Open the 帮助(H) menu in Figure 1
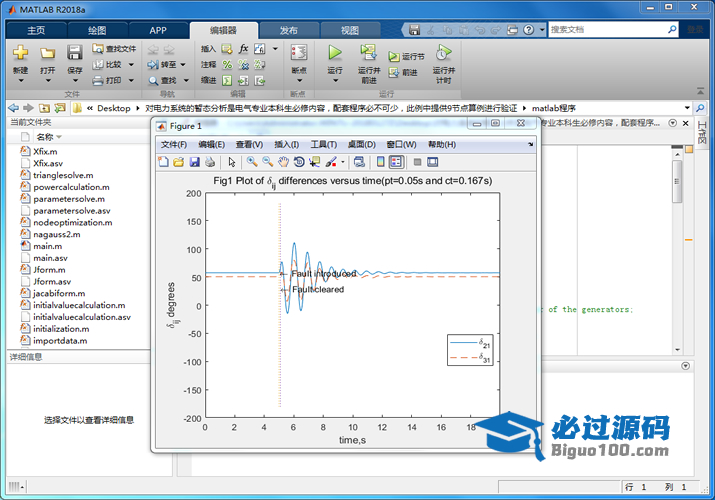Image resolution: width=715 pixels, height=500 pixels. pos(442,144)
